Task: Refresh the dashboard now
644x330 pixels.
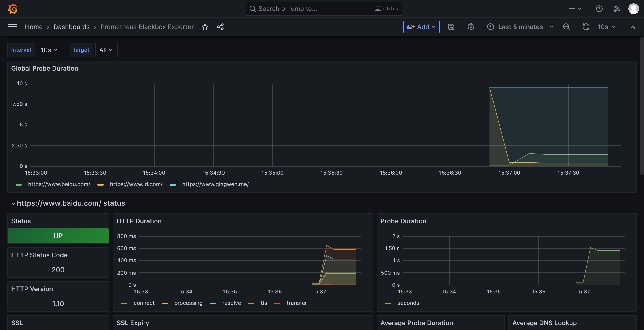Action: click(586, 27)
